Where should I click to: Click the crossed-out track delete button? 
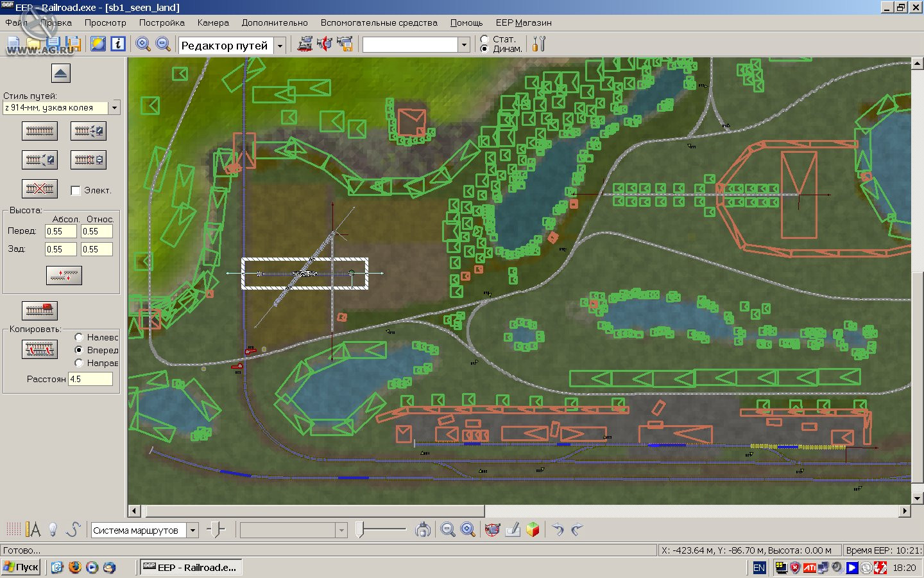tap(40, 189)
